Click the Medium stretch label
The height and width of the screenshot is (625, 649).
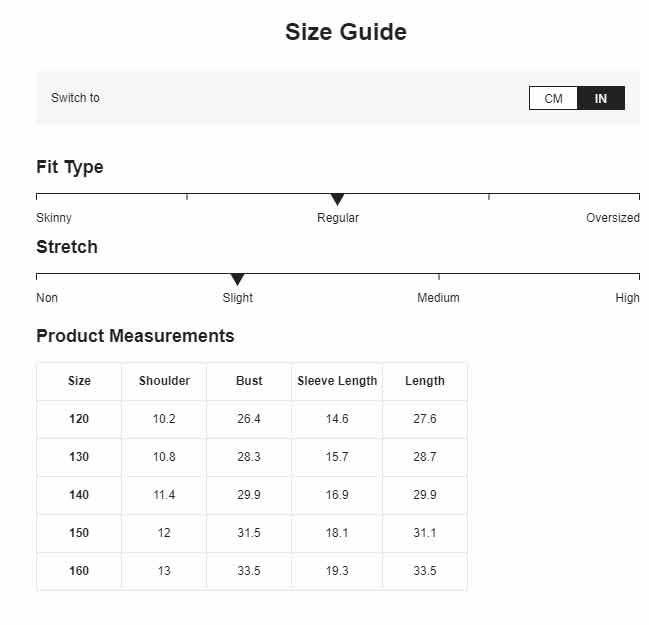(438, 298)
